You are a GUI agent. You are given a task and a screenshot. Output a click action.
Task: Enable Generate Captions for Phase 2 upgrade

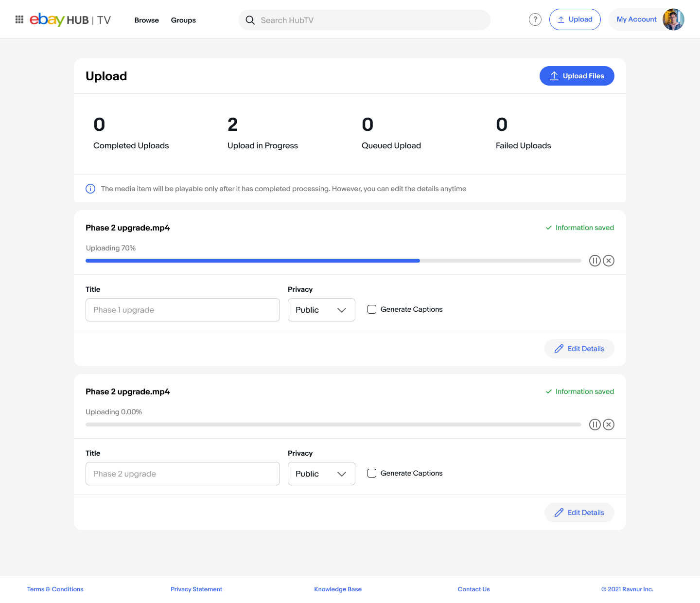click(372, 473)
